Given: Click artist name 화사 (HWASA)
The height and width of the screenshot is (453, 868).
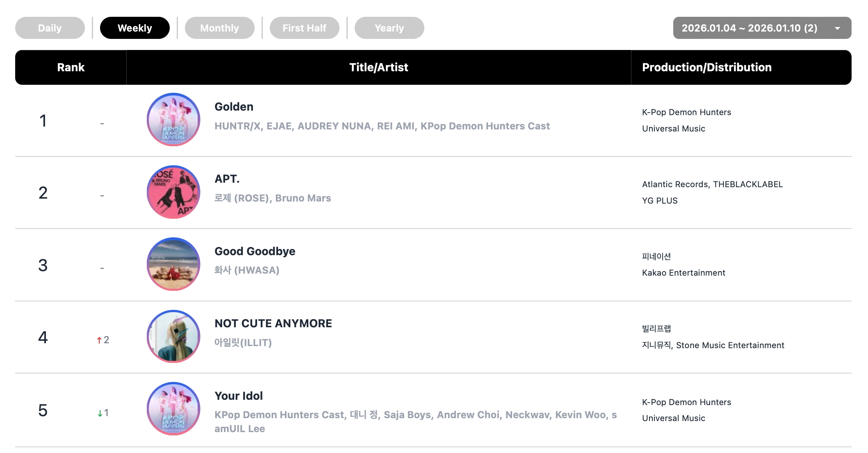Looking at the screenshot, I should tap(247, 270).
